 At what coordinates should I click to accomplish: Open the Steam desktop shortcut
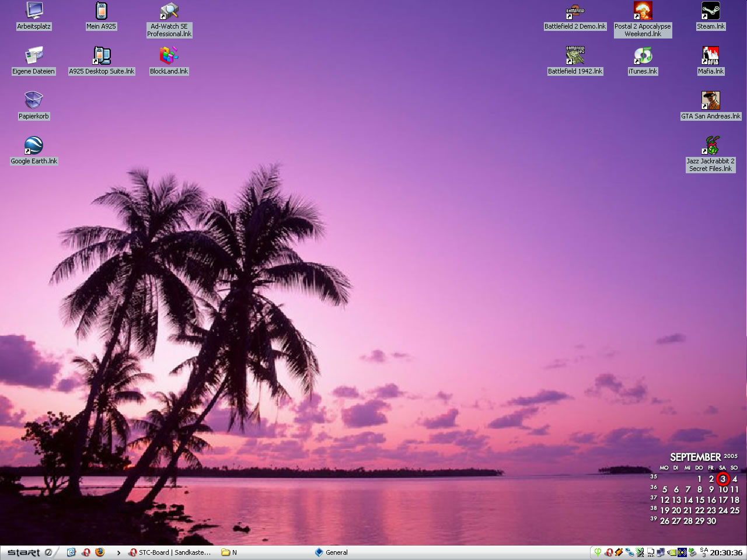(x=710, y=11)
